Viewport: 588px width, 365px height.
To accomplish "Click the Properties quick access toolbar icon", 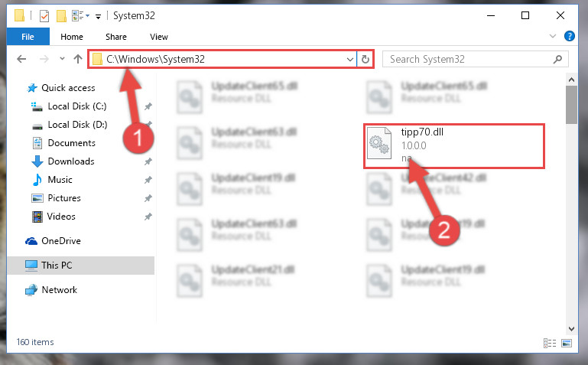I will point(44,16).
